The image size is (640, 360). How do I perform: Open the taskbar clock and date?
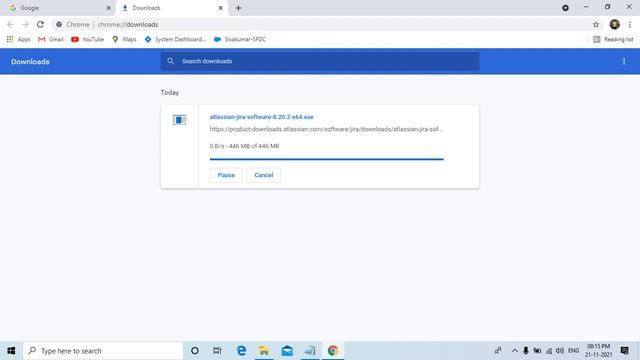click(x=598, y=351)
